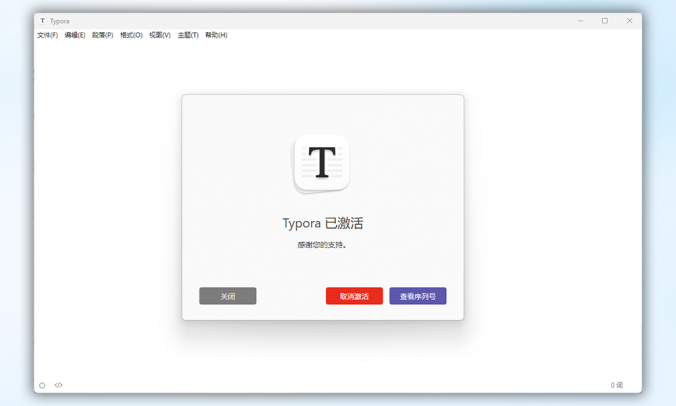Click the 查看序列号 button

[418, 296]
